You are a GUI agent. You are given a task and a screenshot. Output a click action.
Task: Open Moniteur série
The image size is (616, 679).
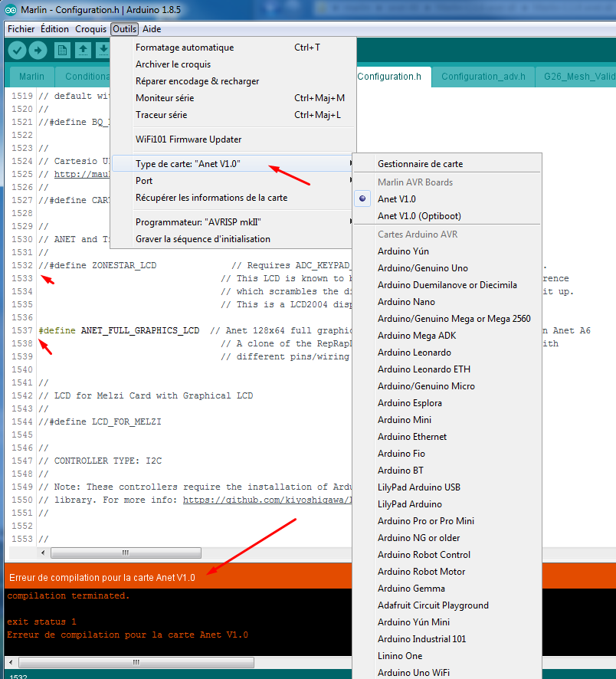[234, 98]
